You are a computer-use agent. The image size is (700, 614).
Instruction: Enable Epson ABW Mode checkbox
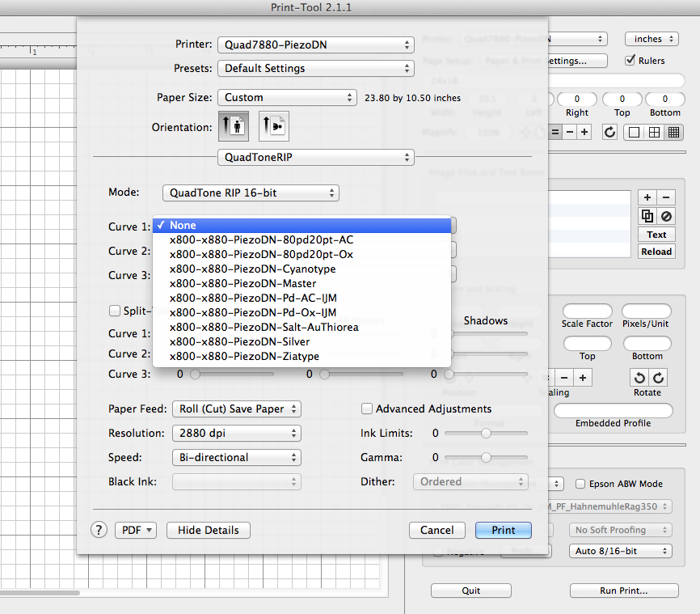(x=580, y=484)
